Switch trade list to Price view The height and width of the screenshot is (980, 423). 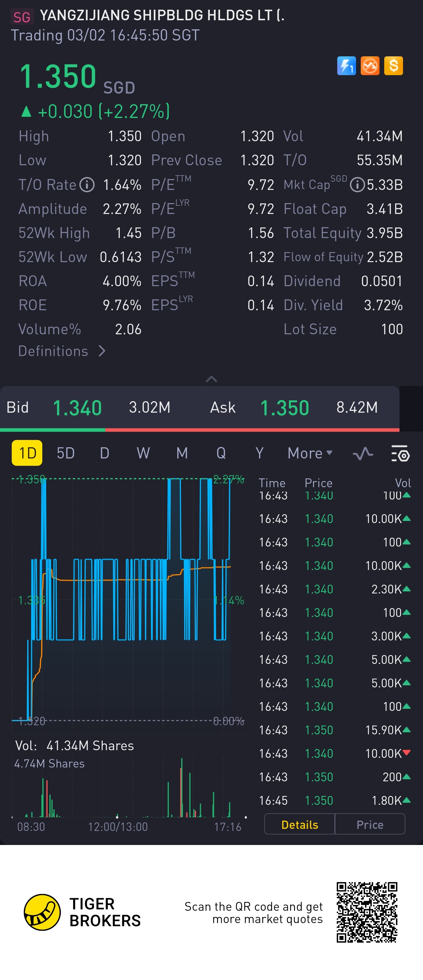[x=369, y=824]
